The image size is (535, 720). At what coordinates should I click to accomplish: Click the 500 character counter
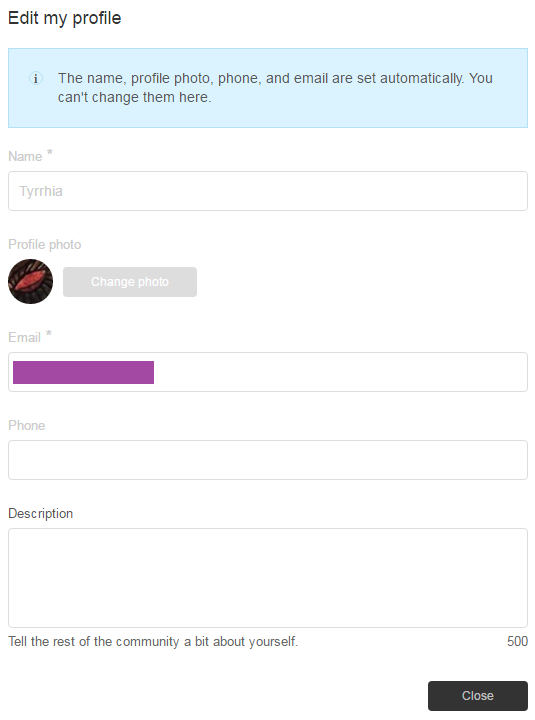point(517,641)
